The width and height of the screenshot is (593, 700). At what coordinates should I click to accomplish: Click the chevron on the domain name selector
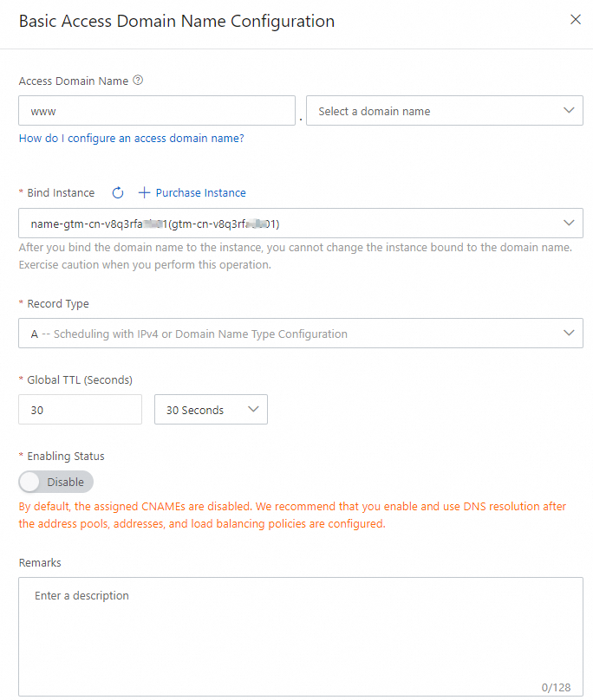pyautogui.click(x=570, y=110)
